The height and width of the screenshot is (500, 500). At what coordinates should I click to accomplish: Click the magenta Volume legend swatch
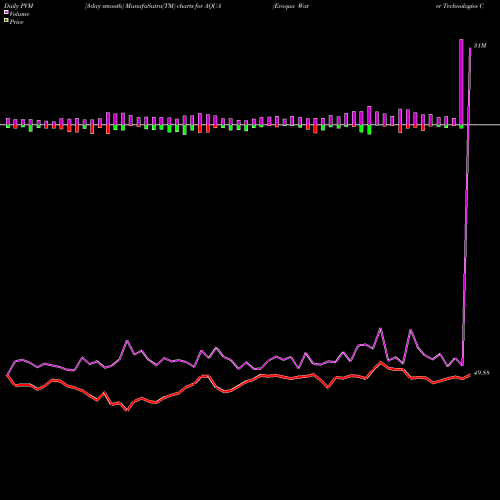pyautogui.click(x=6, y=13)
